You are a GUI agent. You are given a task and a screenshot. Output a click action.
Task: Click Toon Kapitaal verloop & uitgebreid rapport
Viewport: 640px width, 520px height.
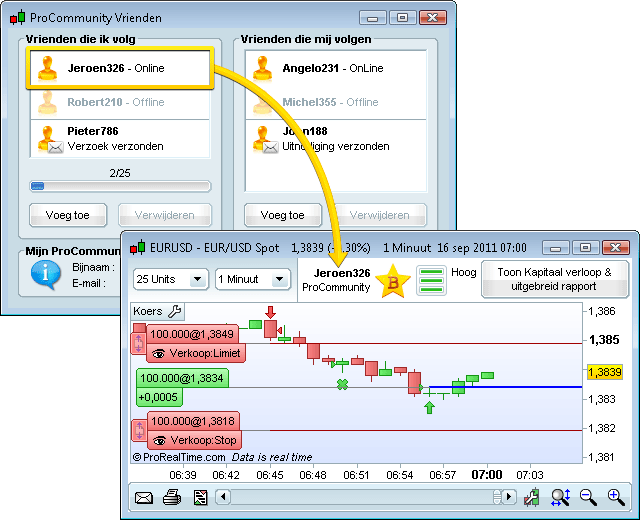(554, 279)
